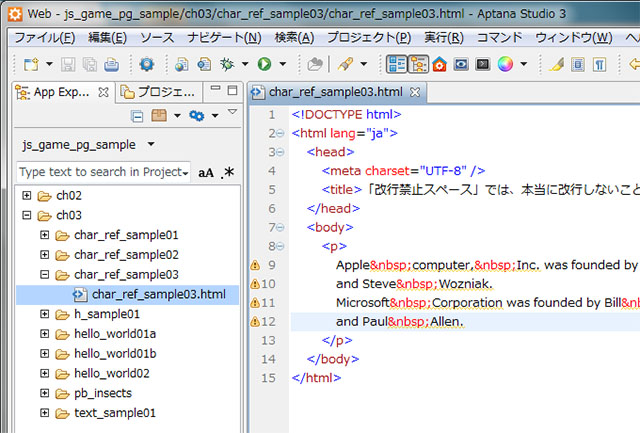The image size is (640, 433).
Task: Toggle the block selection mode icon
Action: pos(578,64)
